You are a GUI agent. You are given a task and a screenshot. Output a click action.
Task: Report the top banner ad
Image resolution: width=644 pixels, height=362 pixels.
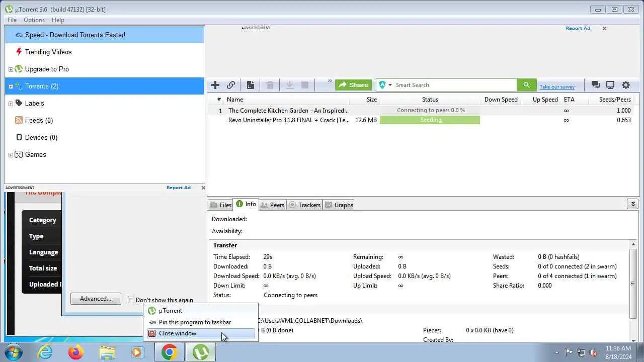click(578, 28)
